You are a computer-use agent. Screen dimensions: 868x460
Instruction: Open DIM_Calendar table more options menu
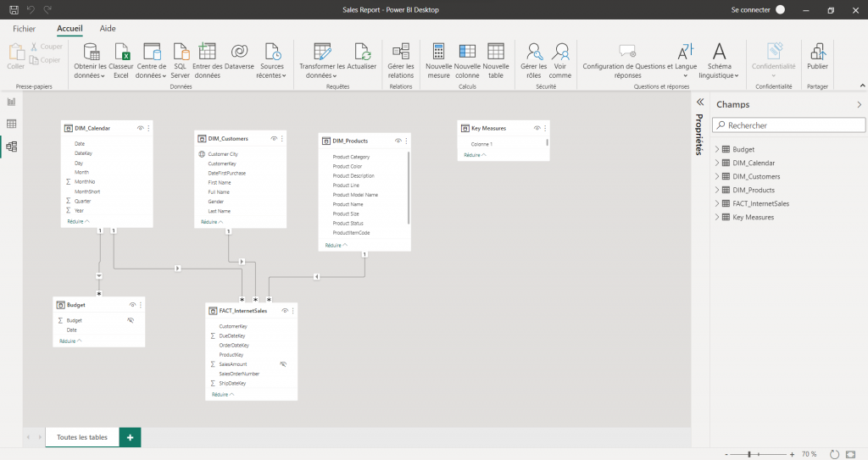point(148,128)
